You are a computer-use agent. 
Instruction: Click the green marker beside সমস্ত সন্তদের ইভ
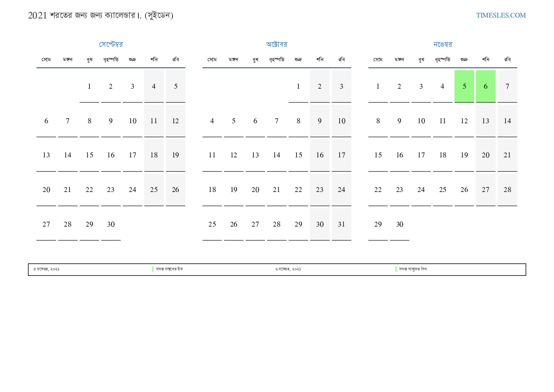pyautogui.click(x=153, y=269)
